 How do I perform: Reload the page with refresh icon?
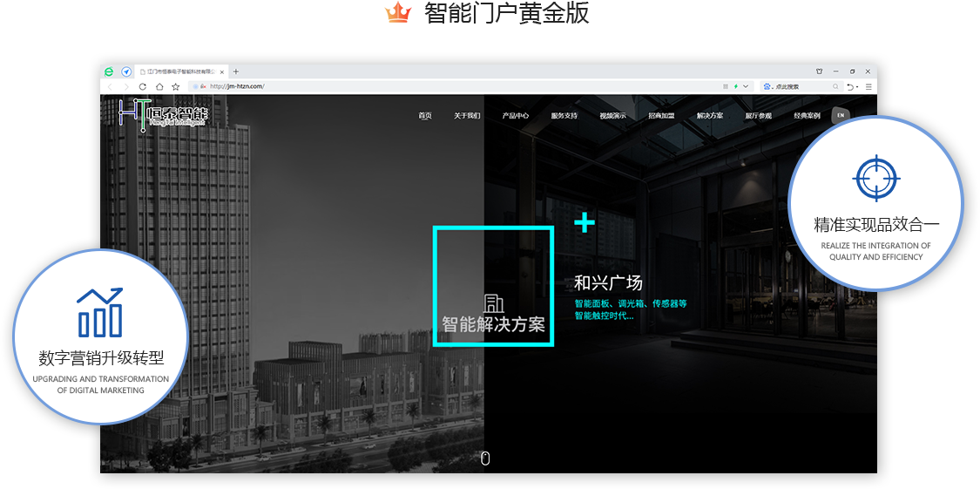143,86
